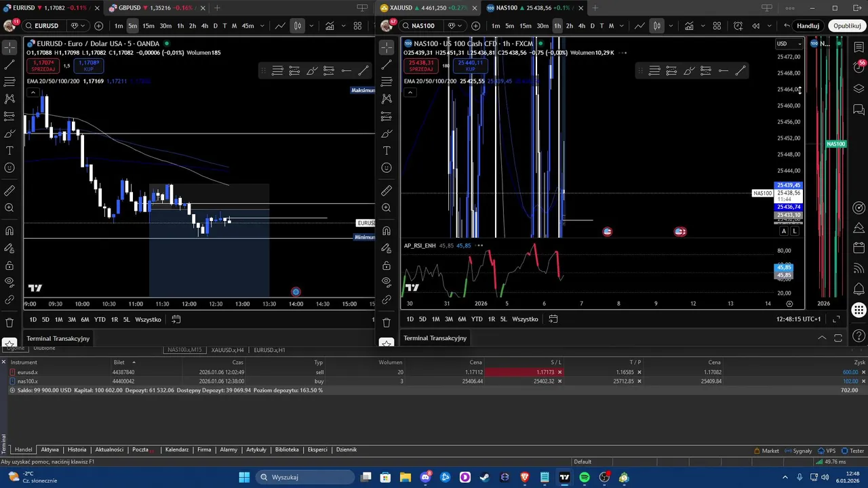This screenshot has height=488, width=868.
Task: Select the ruler measure tool in the EURUSD chart
Action: tap(9, 190)
